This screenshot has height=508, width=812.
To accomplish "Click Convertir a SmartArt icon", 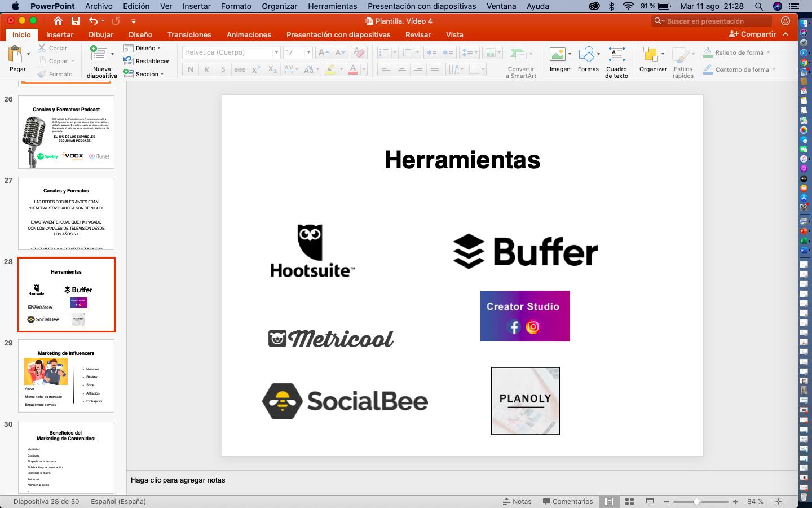I will click(x=518, y=54).
